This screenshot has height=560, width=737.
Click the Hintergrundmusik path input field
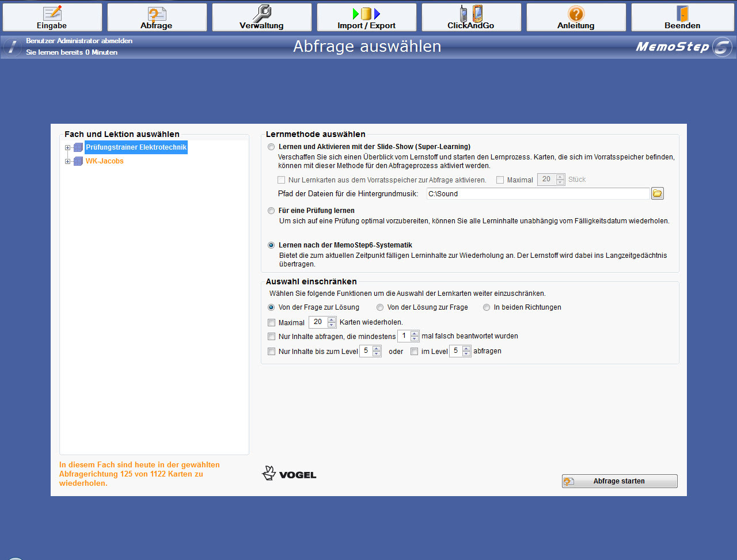[x=538, y=194]
